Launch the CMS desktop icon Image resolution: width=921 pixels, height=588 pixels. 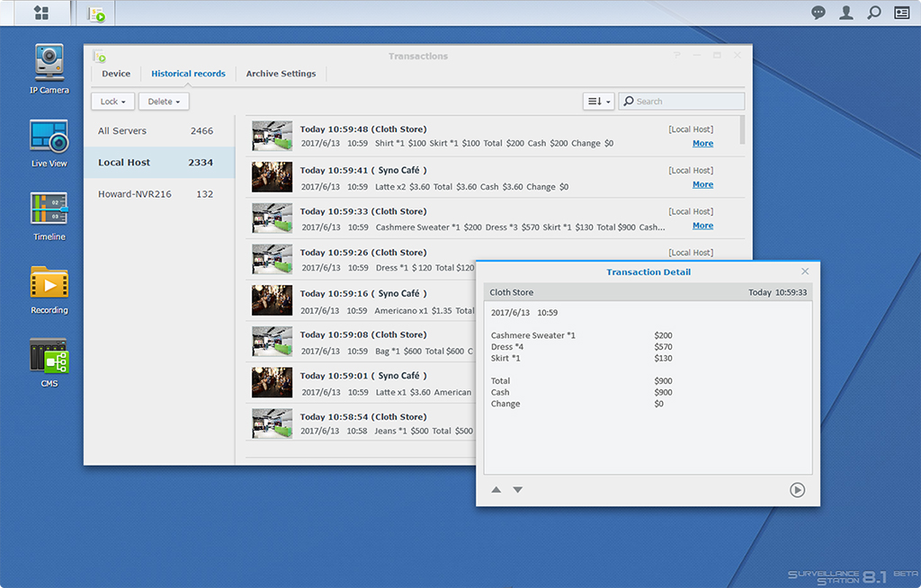tap(49, 359)
